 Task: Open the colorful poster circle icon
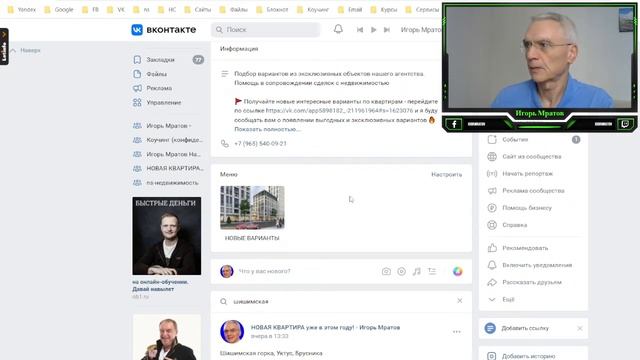(x=458, y=271)
